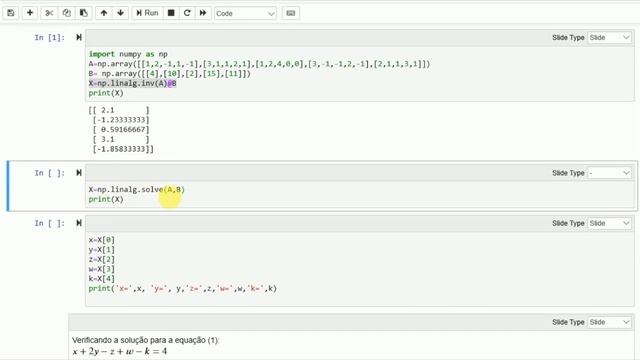Open the Code cell type dropdown
The width and height of the screenshot is (640, 360).
click(245, 13)
